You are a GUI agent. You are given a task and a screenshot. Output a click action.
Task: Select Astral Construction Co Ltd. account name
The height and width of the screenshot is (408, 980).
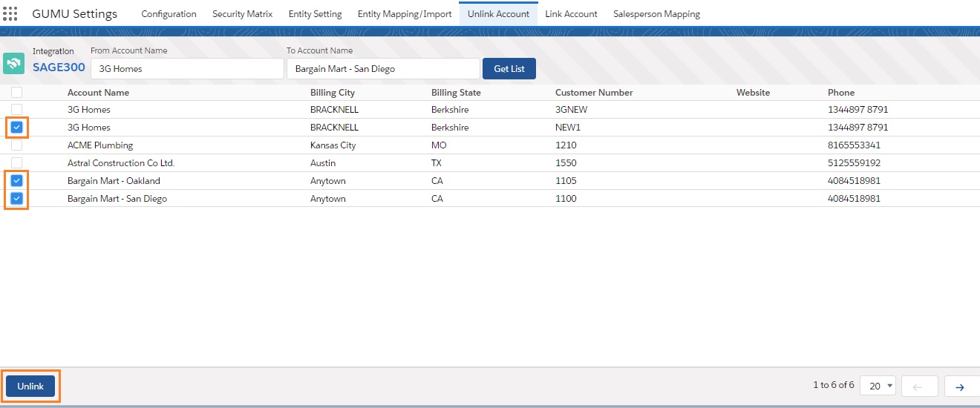tap(121, 163)
